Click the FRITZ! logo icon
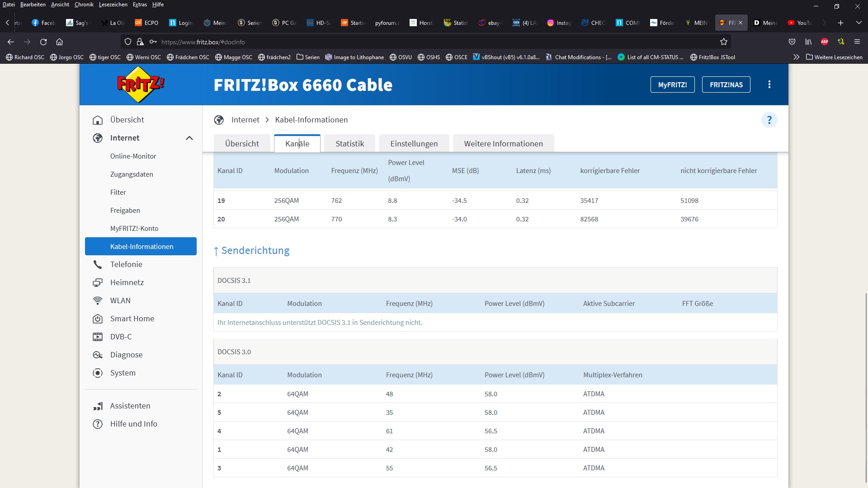The image size is (868, 488). point(141,84)
